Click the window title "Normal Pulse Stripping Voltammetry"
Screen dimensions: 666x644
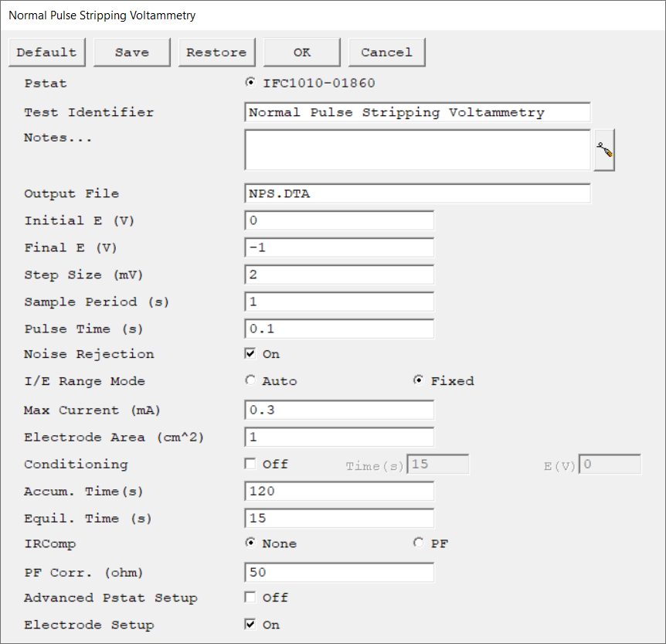102,15
